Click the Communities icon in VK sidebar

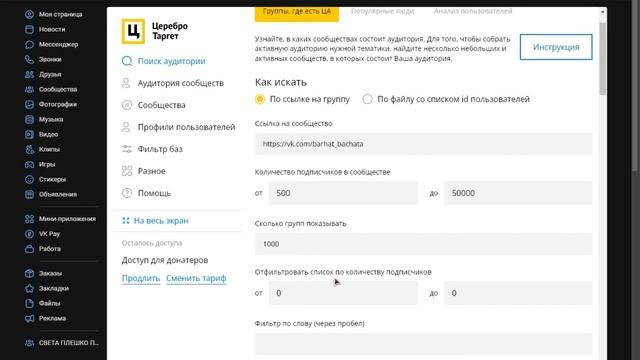(29, 89)
